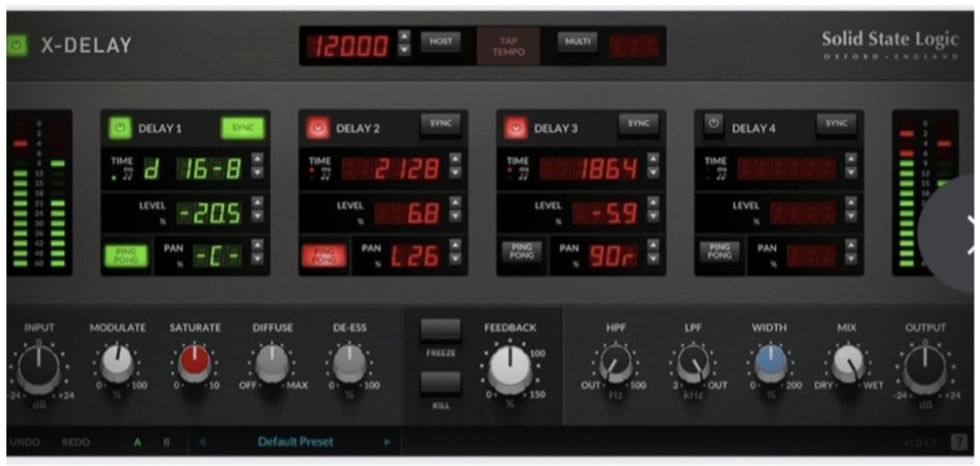Enable SYNC on Delay 3
980x466 pixels.
[639, 124]
